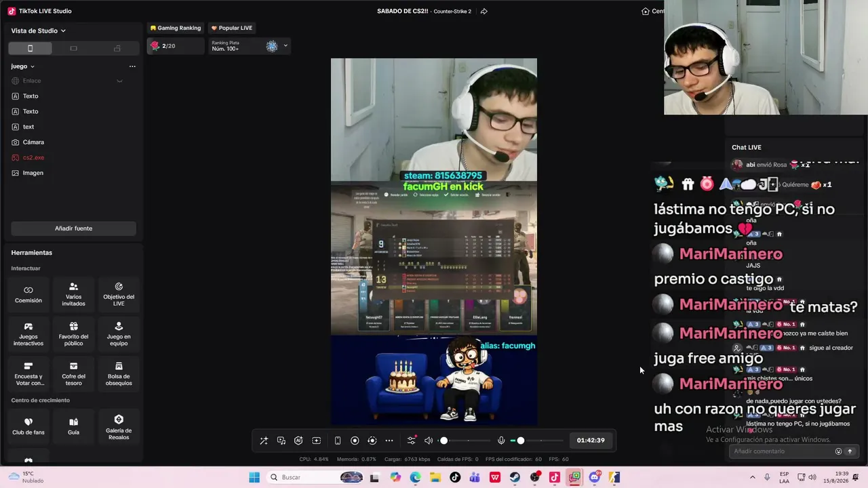Click the Añadir comentario input field
Viewport: 868px width, 488px height.
783,451
